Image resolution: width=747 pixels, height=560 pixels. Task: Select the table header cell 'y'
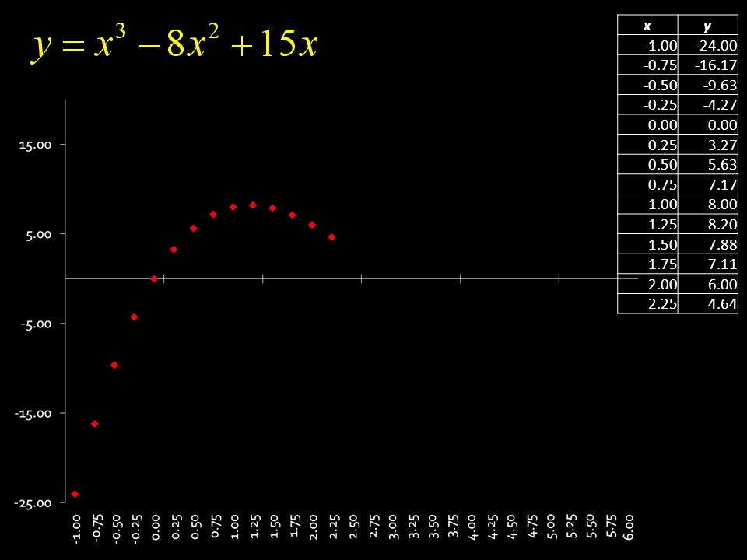(x=707, y=25)
